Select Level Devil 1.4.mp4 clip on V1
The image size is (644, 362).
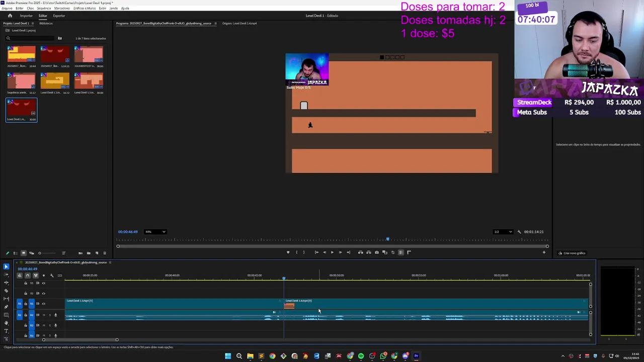point(436,304)
